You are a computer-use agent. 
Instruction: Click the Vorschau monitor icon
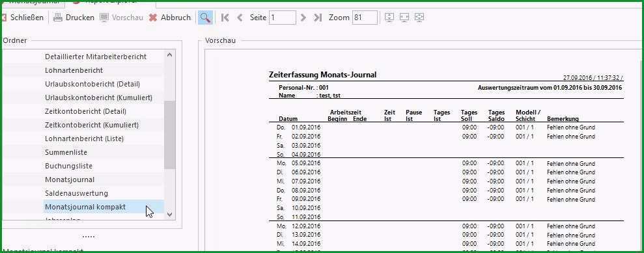[104, 18]
